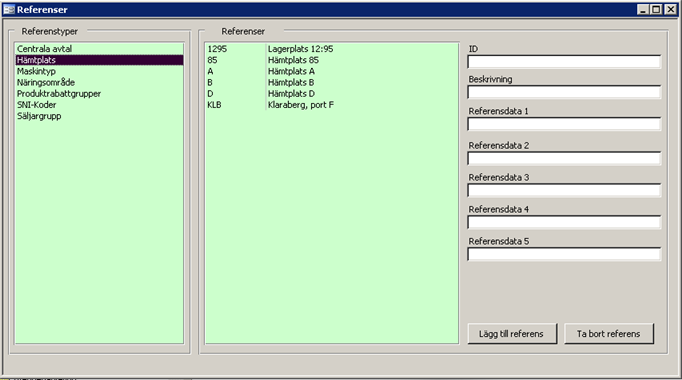Focus the Referensdata 3 field
682x380 pixels.
564,190
